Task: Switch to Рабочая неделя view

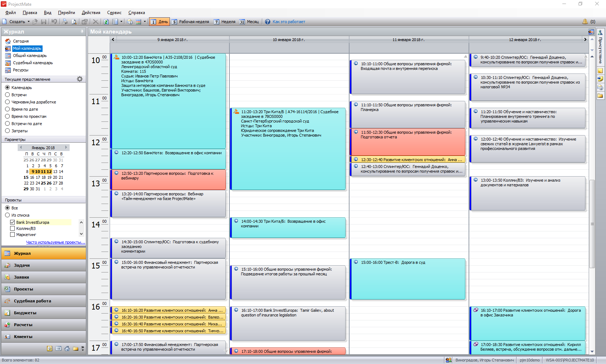Action: (190, 22)
